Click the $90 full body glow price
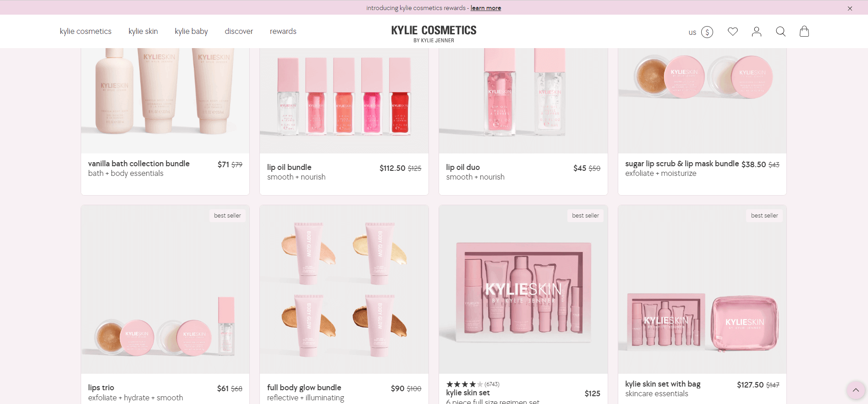The width and height of the screenshot is (868, 404). point(397,388)
